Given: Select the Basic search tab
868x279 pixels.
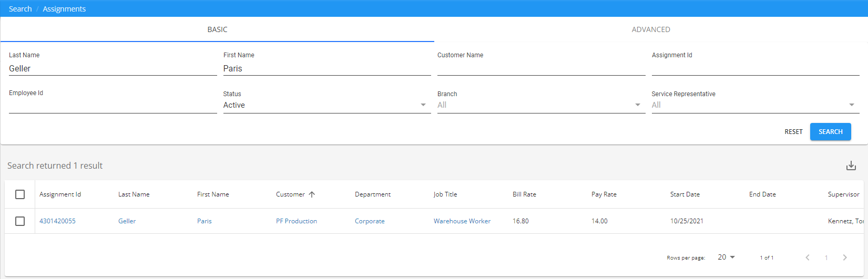Looking at the screenshot, I should (217, 29).
